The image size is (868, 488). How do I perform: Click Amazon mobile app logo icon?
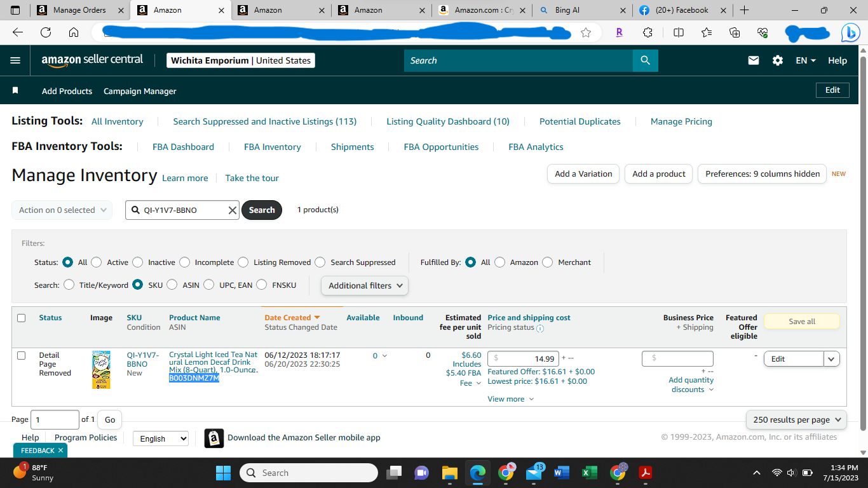point(214,438)
